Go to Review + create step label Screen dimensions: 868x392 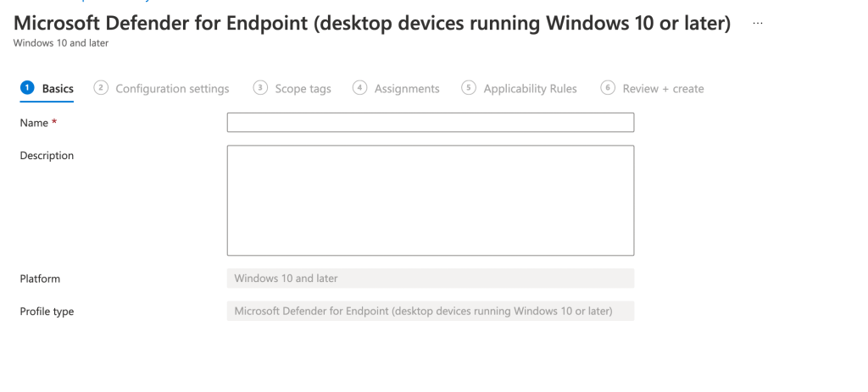point(663,89)
